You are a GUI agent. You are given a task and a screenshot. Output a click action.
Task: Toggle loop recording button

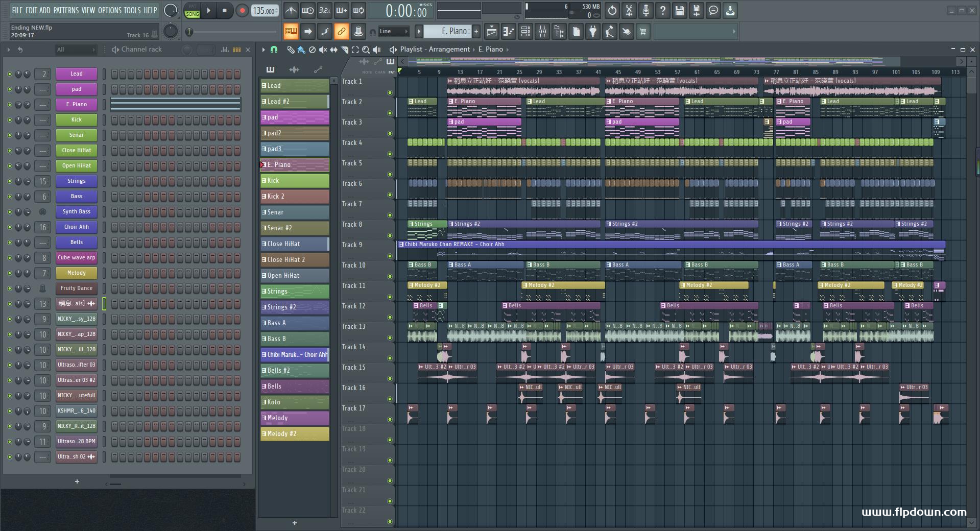tap(358, 10)
